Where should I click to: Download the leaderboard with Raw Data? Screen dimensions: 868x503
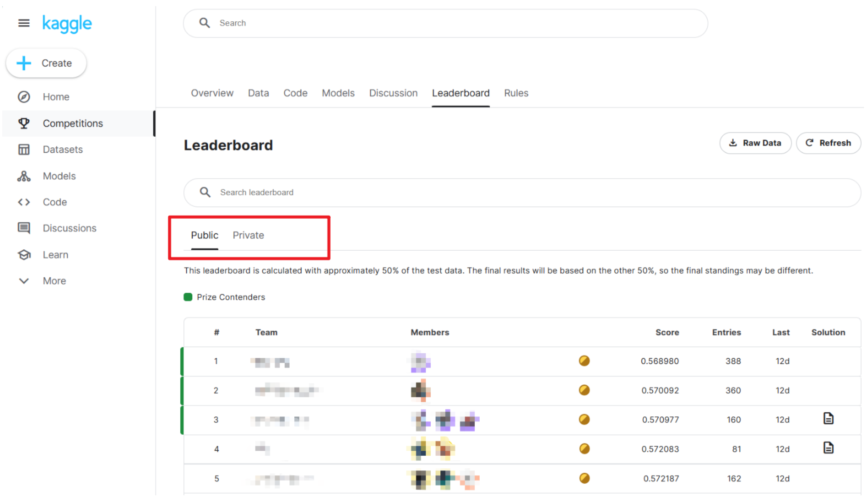point(755,143)
